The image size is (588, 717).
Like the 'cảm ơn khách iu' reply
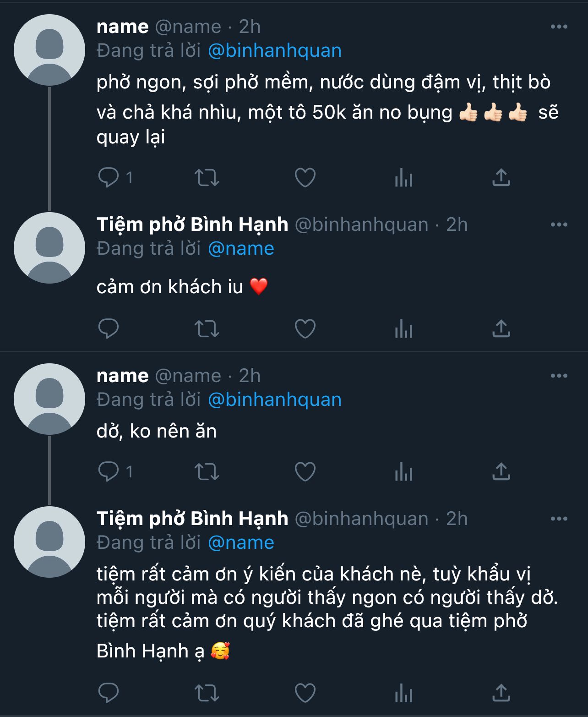[305, 328]
